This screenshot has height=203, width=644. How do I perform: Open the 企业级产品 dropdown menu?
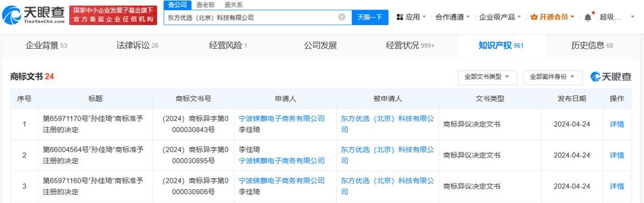[500, 17]
